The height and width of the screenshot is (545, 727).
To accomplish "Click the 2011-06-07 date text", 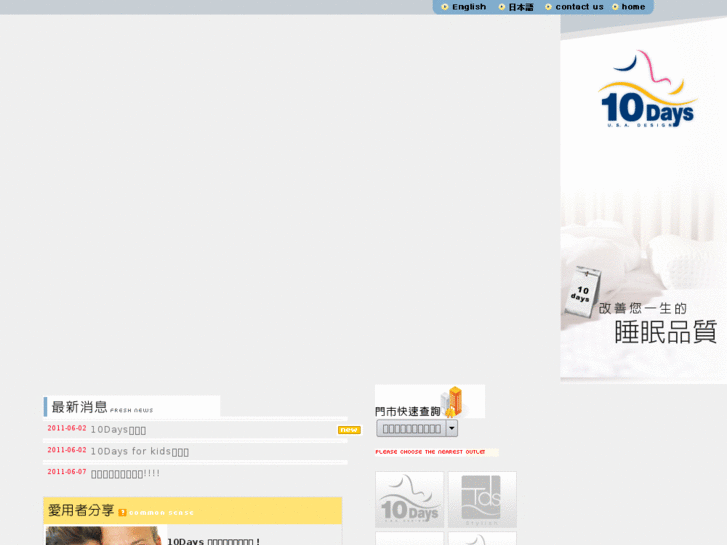I will click(67, 472).
